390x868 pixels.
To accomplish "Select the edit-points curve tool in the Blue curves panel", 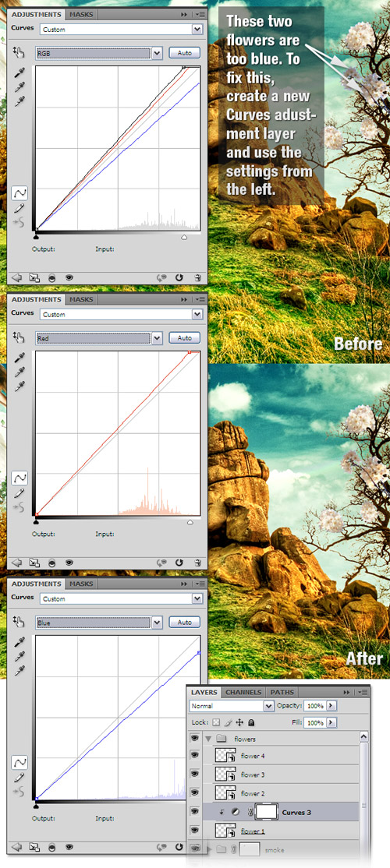I will tap(19, 762).
